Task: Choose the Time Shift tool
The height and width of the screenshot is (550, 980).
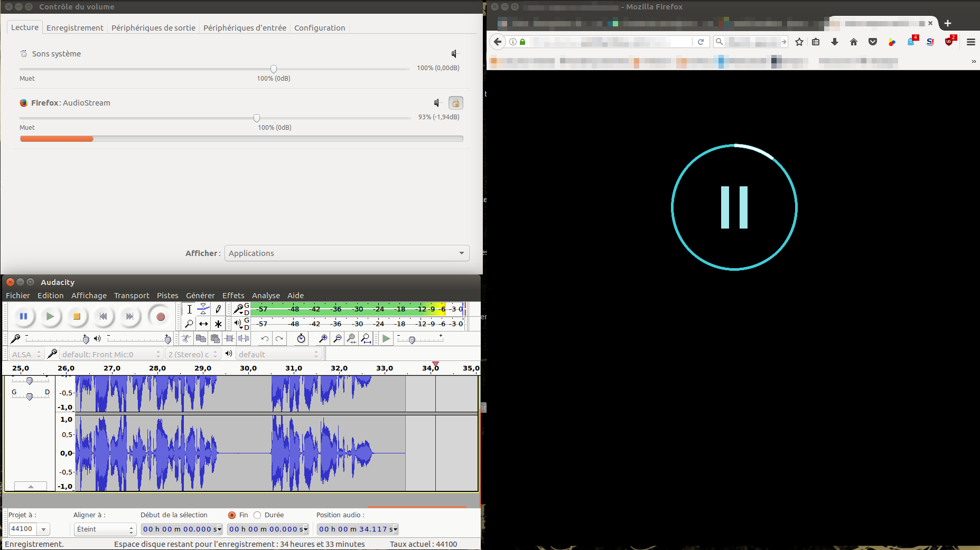Action: click(203, 324)
